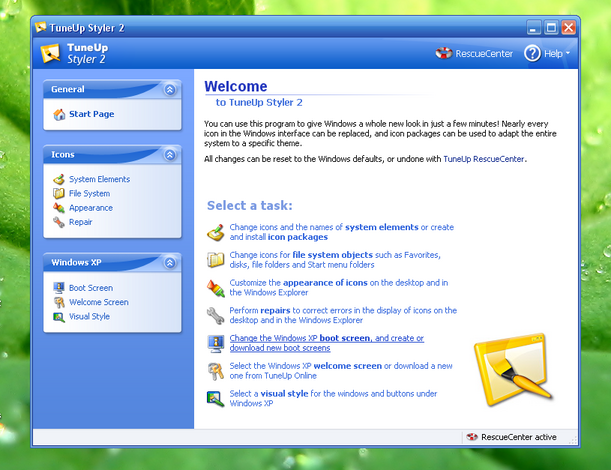Collapse the Windows XP panel

170,263
